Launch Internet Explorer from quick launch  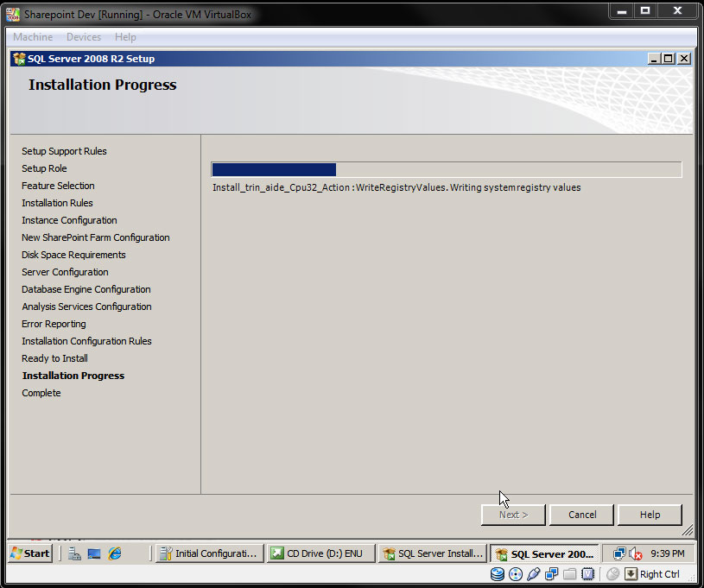click(115, 553)
